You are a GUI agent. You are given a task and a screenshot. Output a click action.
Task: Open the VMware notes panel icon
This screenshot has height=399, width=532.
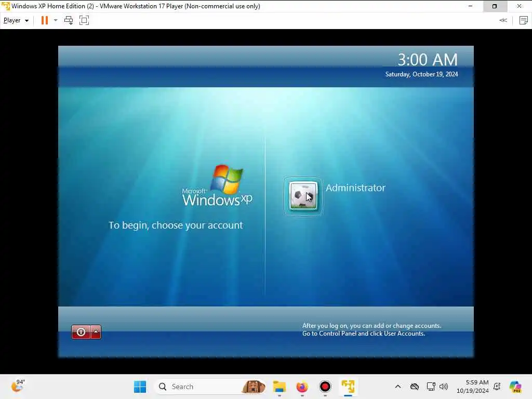(524, 20)
